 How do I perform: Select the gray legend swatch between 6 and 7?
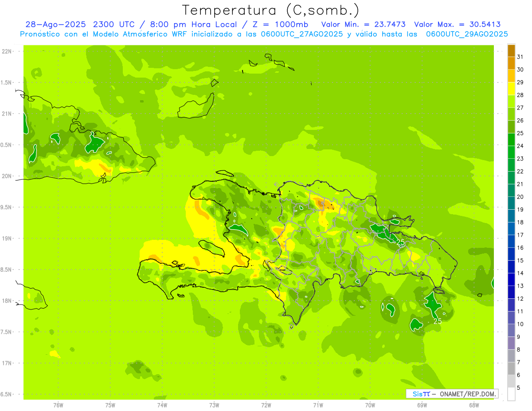[x=511, y=368]
